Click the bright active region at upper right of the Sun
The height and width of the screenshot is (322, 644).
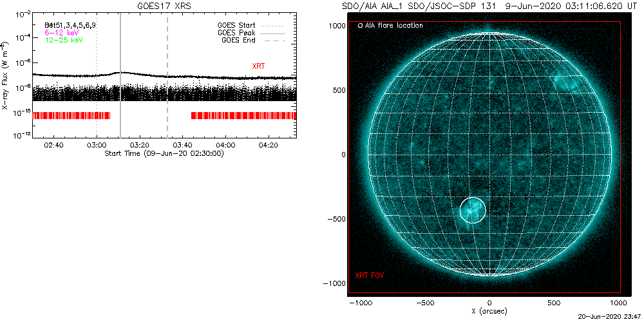point(566,83)
